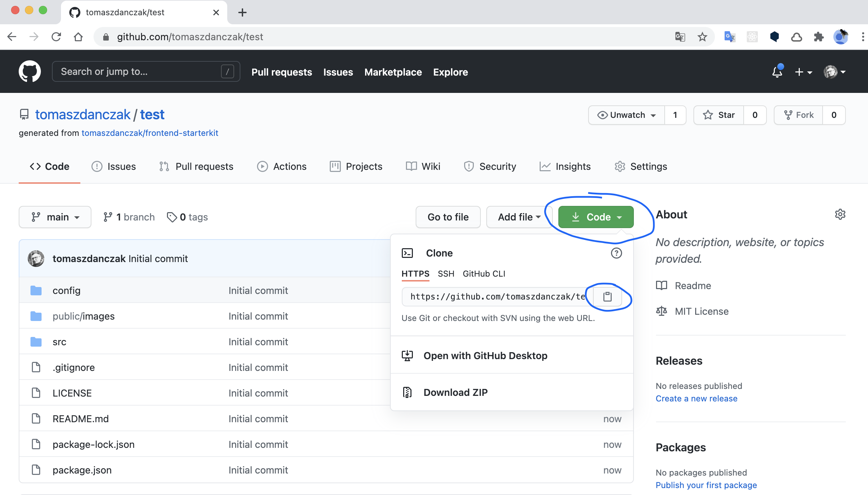Open the Insights tab
The height and width of the screenshot is (495, 868).
(x=565, y=166)
